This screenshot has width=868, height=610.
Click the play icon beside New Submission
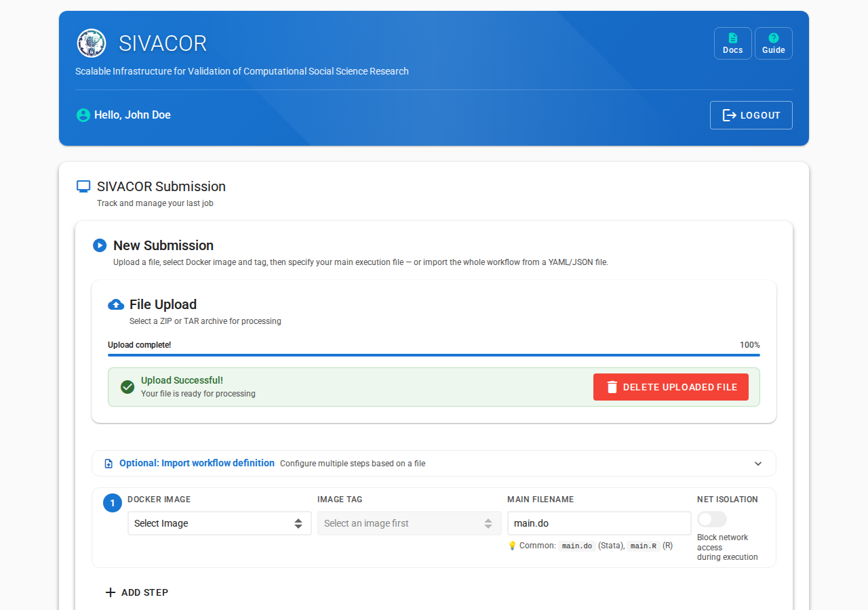click(x=100, y=245)
